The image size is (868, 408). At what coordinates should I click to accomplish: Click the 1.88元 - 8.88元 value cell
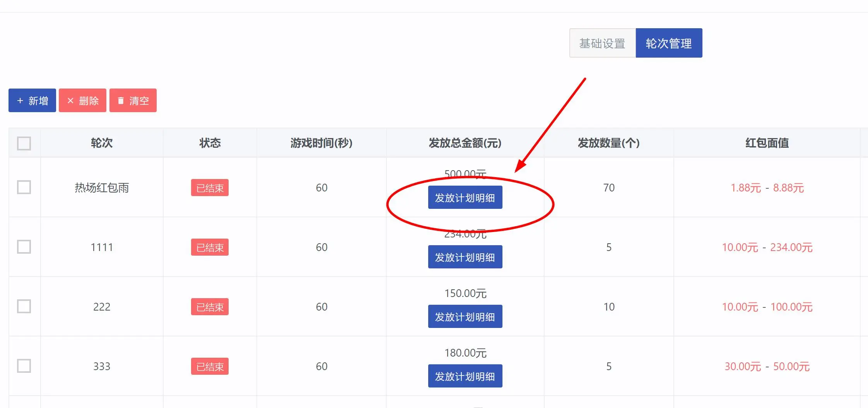click(767, 188)
